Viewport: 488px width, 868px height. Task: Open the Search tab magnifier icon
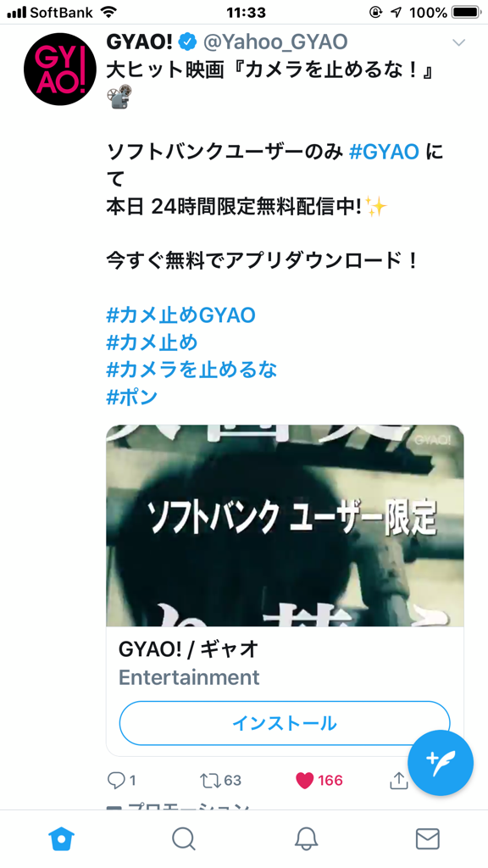pos(183,839)
